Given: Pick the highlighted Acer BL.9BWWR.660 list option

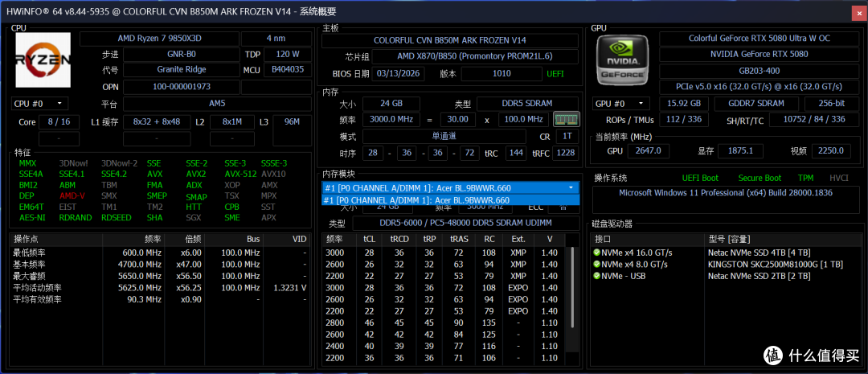Looking at the screenshot, I should 450,200.
